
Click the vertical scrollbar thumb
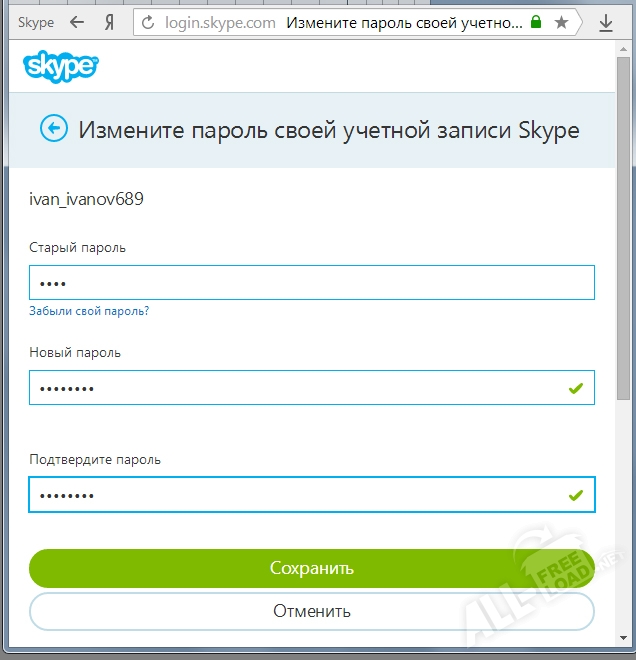pyautogui.click(x=623, y=229)
